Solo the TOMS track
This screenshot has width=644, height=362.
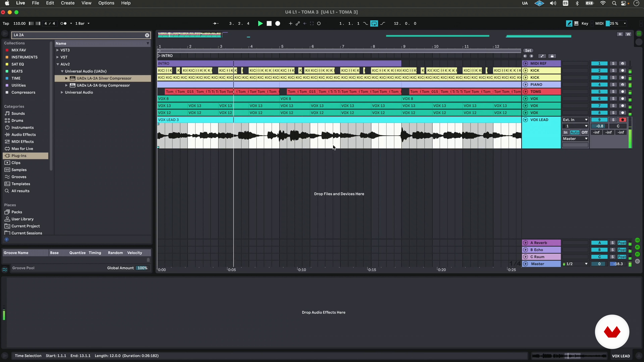click(x=613, y=92)
